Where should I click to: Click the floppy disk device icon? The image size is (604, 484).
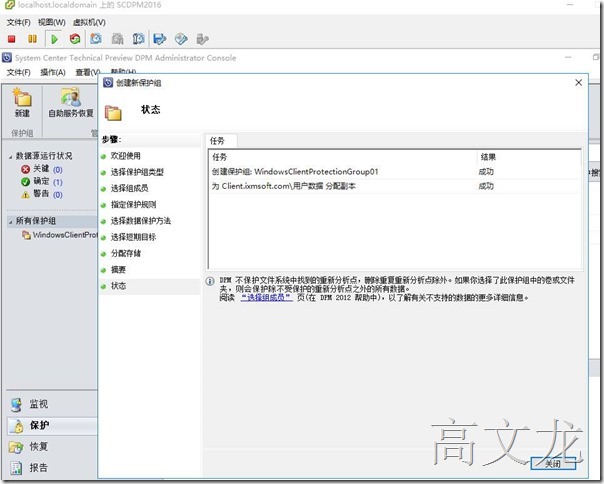[x=159, y=39]
